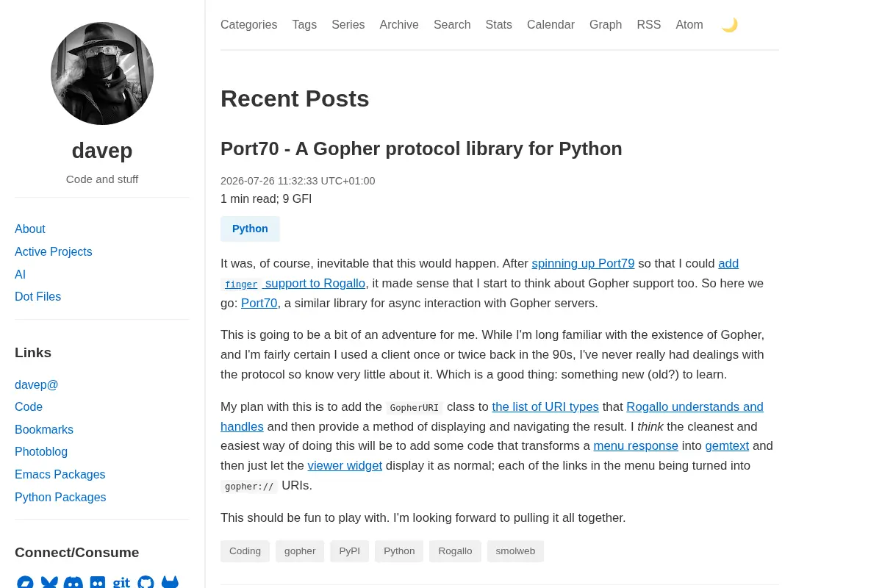Open the Archive page
The height and width of the screenshot is (588, 882).
tap(399, 25)
